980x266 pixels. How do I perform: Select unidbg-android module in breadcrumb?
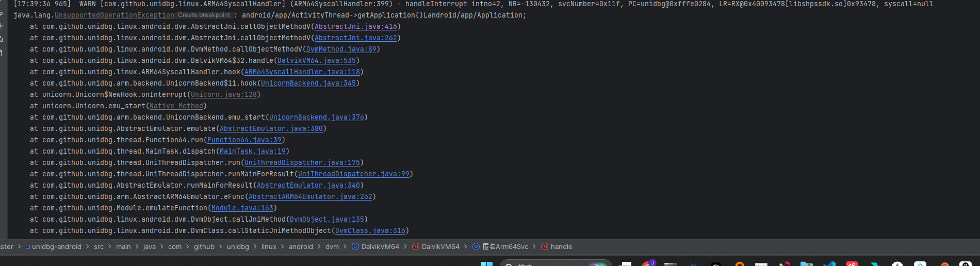tap(53, 247)
